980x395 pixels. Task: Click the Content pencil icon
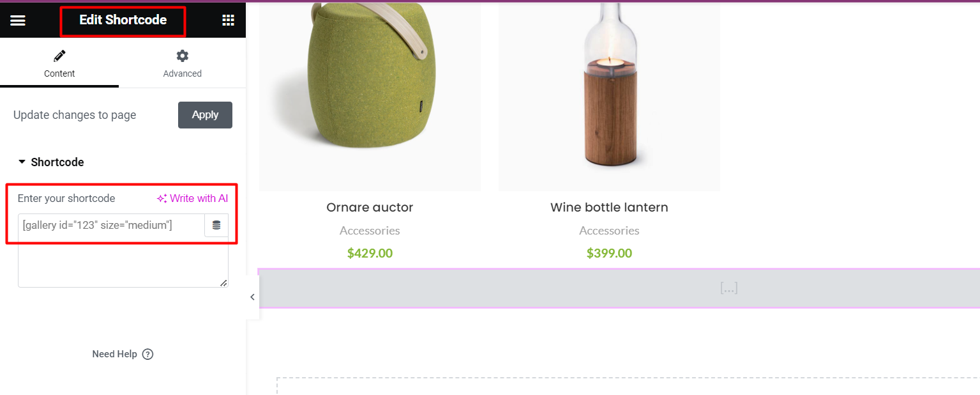(x=59, y=56)
